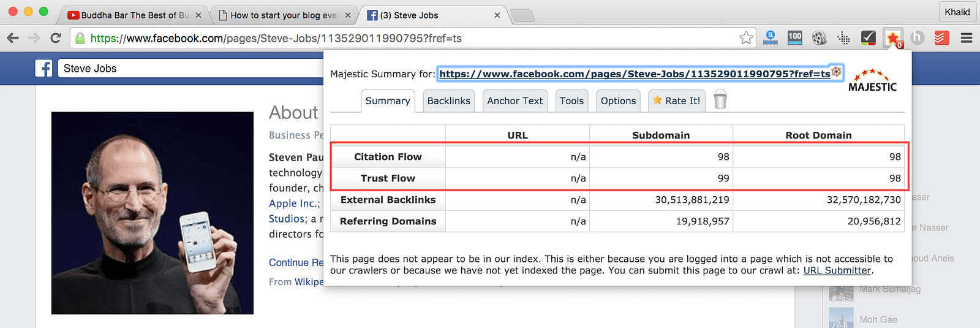
Task: Click root domain backlinks value 32,570,182,730
Action: [x=864, y=200]
